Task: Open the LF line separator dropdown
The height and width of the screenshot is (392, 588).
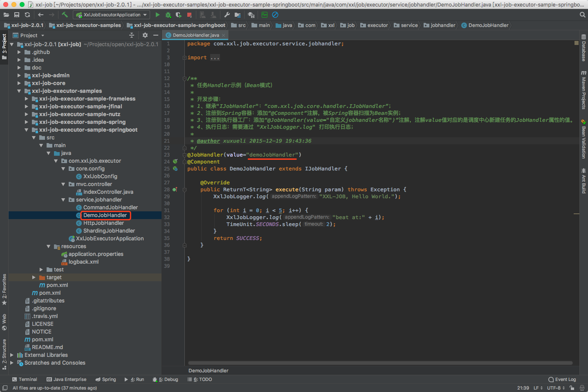Action: click(538, 388)
